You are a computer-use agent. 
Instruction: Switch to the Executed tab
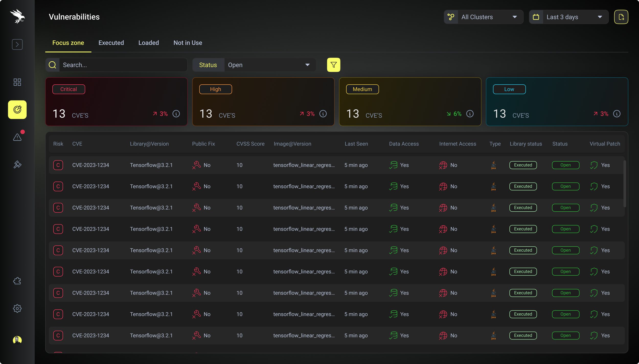(x=111, y=43)
